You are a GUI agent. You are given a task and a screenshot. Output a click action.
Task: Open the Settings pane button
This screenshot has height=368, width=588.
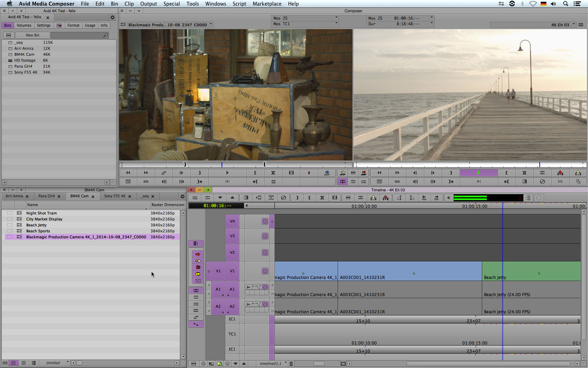(x=44, y=25)
